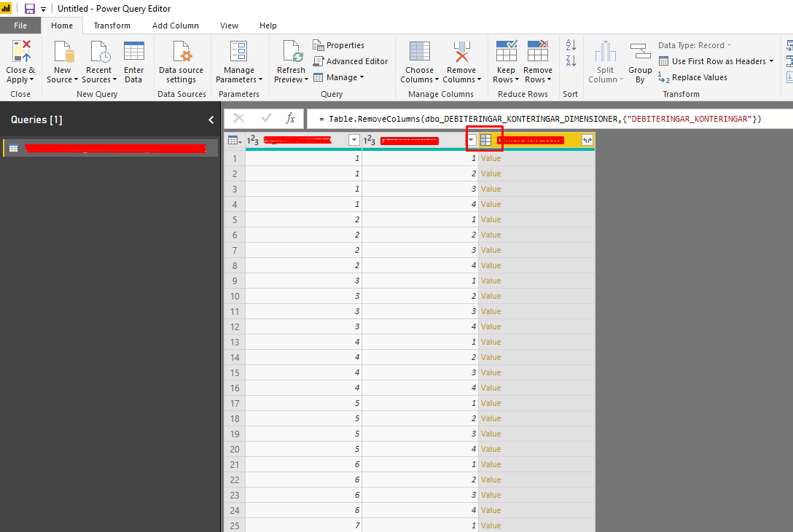This screenshot has height=532, width=793.
Task: Click the Keep Rows icon
Action: click(x=507, y=51)
